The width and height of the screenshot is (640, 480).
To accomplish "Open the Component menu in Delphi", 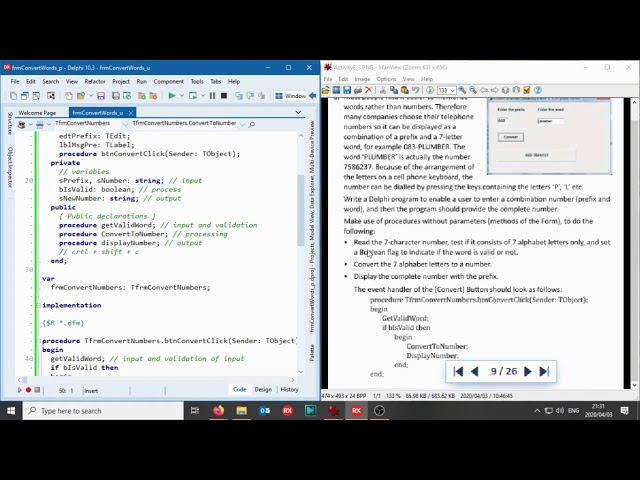I will click(x=169, y=82).
